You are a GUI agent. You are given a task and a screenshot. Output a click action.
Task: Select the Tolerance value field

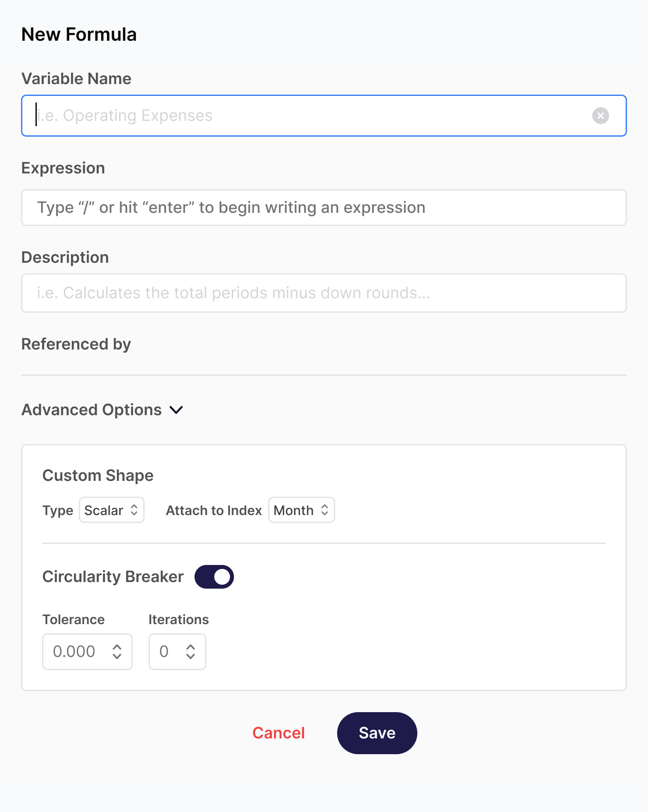tap(87, 652)
